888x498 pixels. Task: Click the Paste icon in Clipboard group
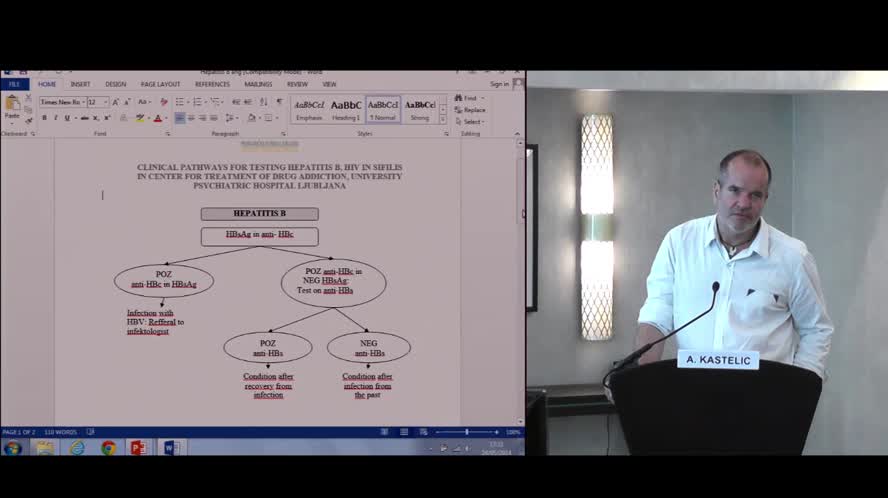coord(11,108)
